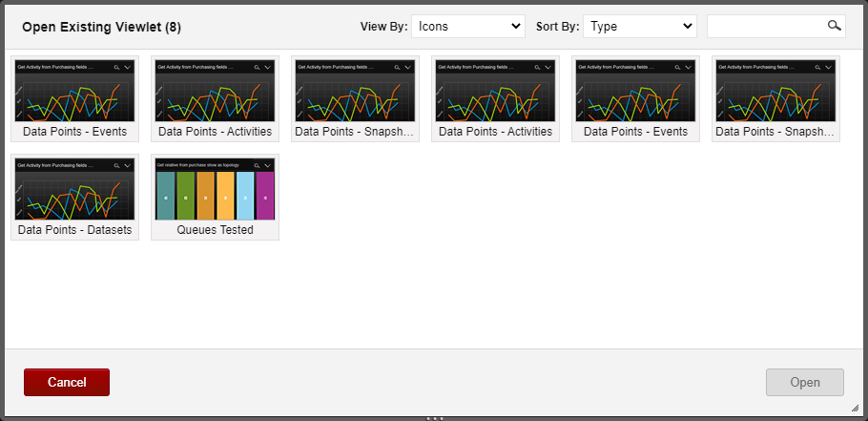Select the Data Points - Datasets viewlet
Viewport: 868px width, 421px height.
click(74, 198)
